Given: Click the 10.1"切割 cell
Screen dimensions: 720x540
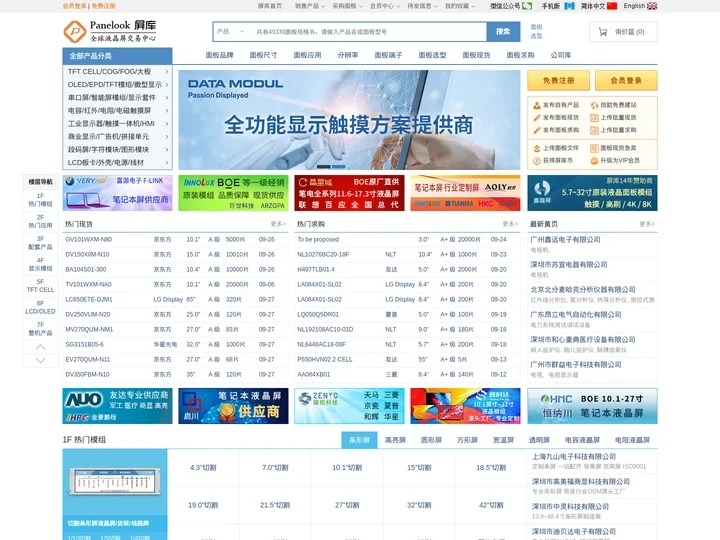Looking at the screenshot, I should coord(347,468).
